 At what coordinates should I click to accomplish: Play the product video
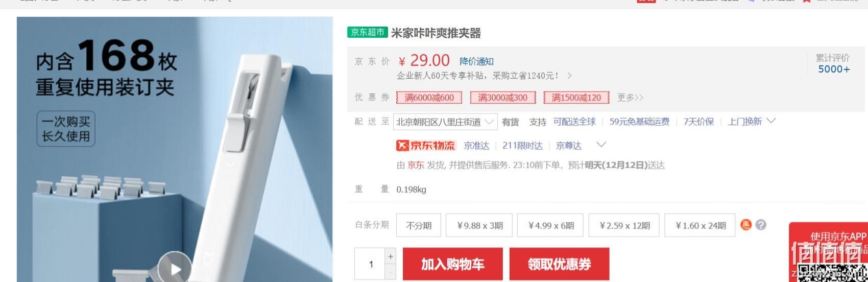[175, 268]
